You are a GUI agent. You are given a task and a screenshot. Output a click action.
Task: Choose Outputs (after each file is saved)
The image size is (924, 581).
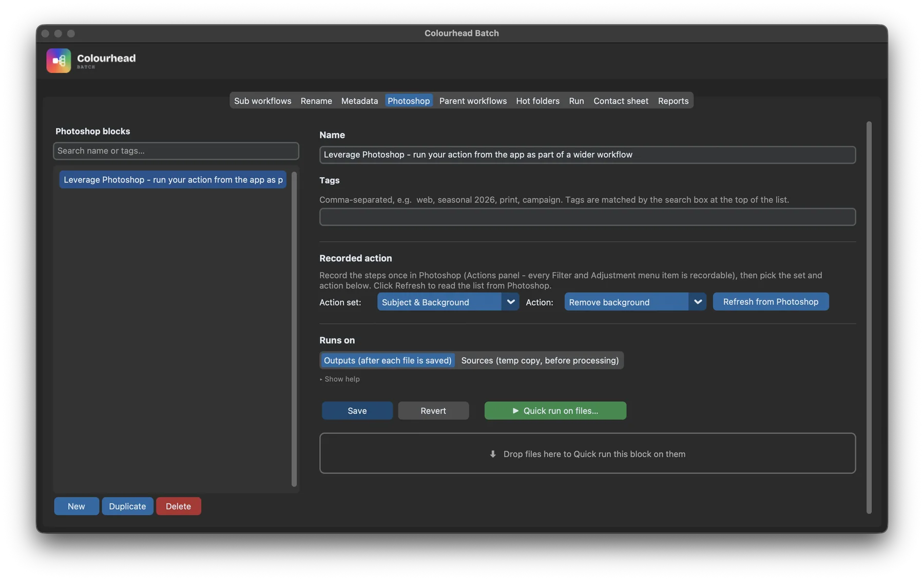point(388,361)
